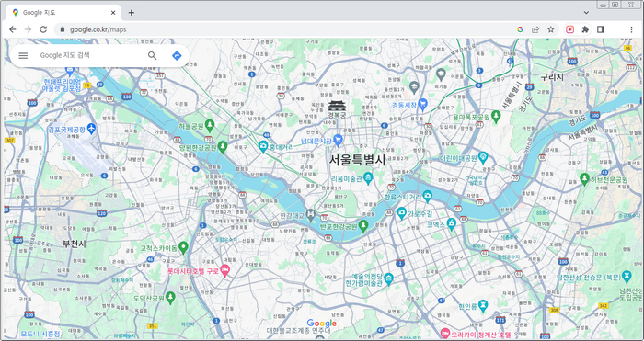Click the 경동시장 shopping cart marker

click(422, 104)
